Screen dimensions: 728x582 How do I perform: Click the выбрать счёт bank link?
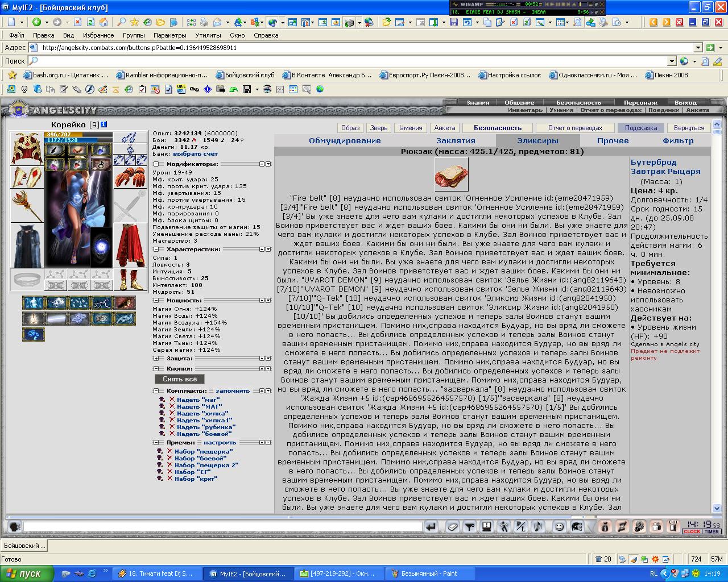[x=195, y=153]
